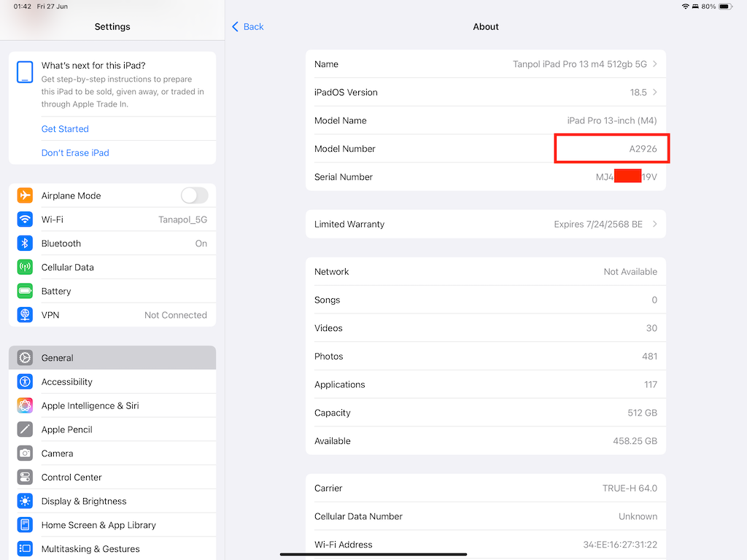747x560 pixels.
Task: Open Display & Brightness settings
Action: pyautogui.click(x=112, y=500)
